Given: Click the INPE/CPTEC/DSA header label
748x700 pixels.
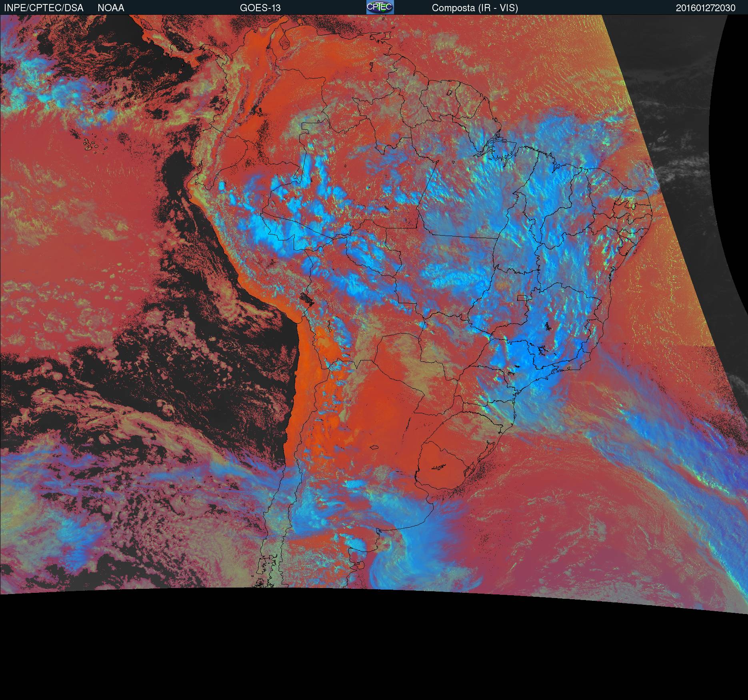Looking at the screenshot, I should coord(44,8).
